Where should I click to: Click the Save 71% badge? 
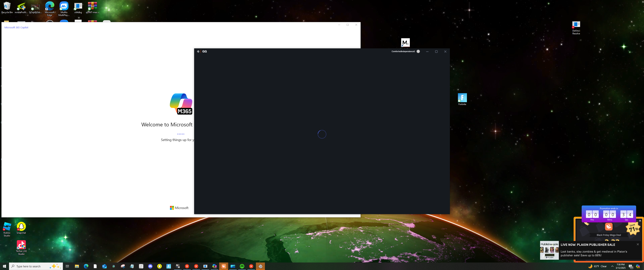tap(633, 228)
